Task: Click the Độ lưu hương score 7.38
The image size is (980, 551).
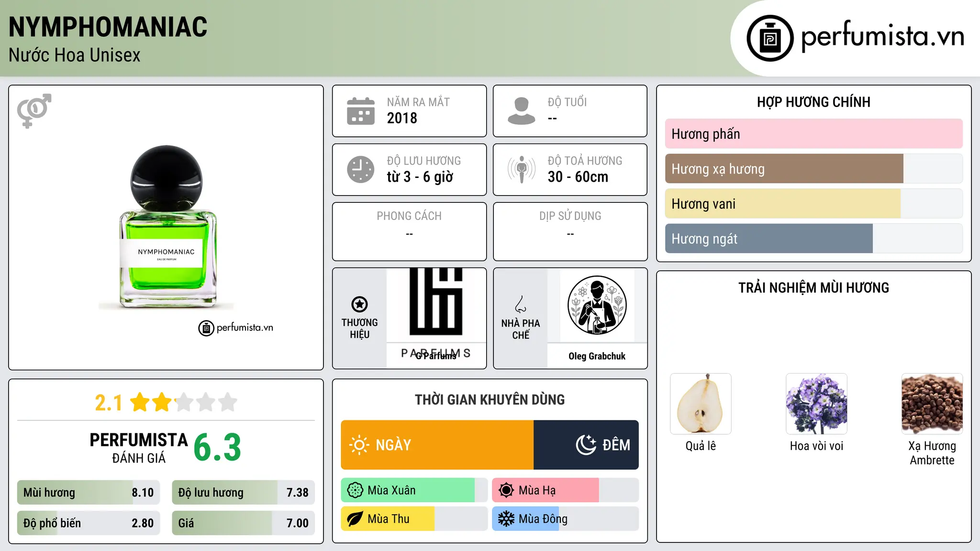Action: (x=297, y=493)
